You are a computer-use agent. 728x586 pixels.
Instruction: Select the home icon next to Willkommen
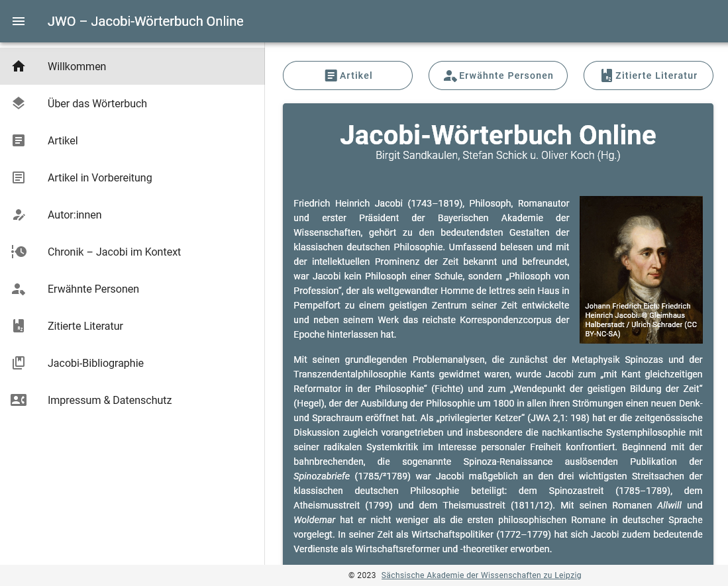tap(19, 66)
